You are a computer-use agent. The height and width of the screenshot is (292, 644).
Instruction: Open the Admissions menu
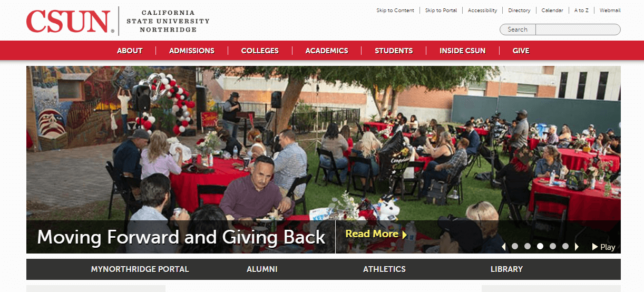192,51
